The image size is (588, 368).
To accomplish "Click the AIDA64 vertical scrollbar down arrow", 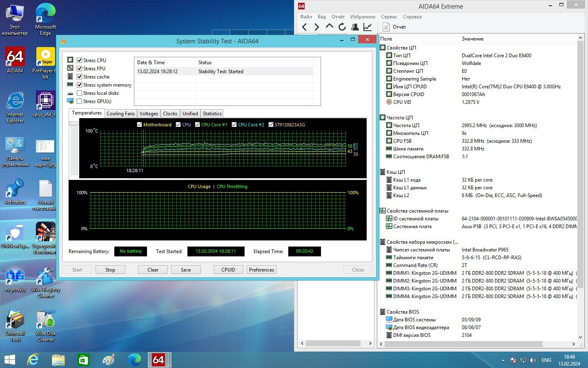I will [x=580, y=337].
